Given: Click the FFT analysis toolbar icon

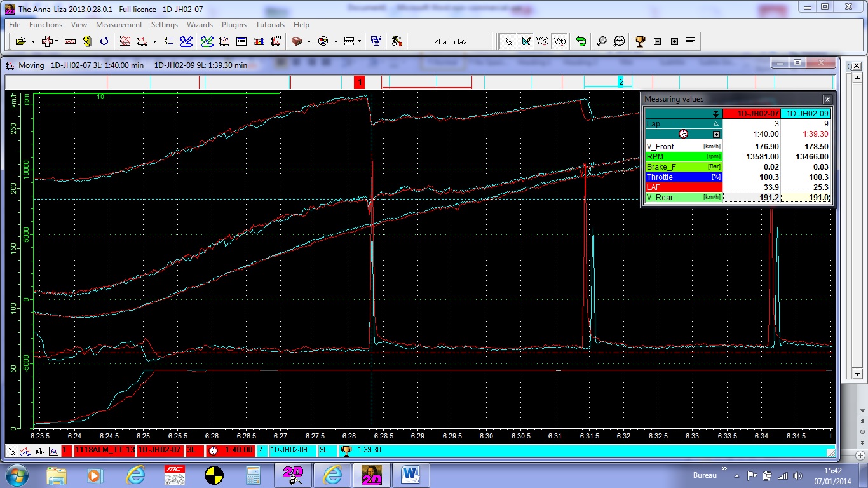Looking at the screenshot, I should [276, 41].
